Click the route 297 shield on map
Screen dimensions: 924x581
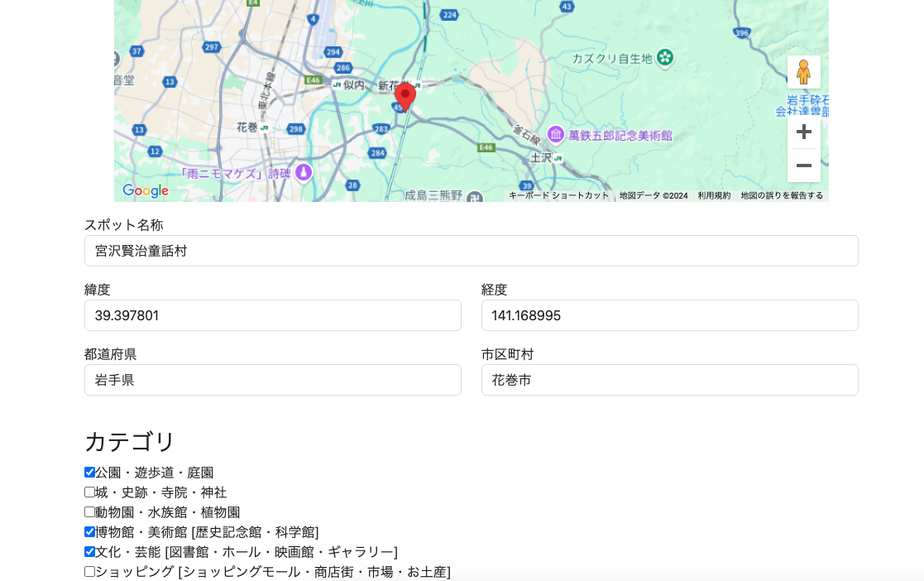click(211, 46)
